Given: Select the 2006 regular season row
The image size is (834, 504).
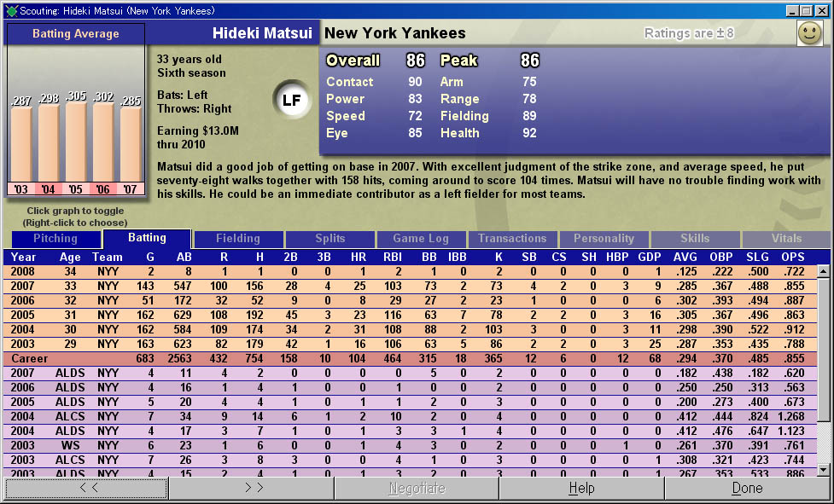Looking at the screenshot, I should click(410, 300).
